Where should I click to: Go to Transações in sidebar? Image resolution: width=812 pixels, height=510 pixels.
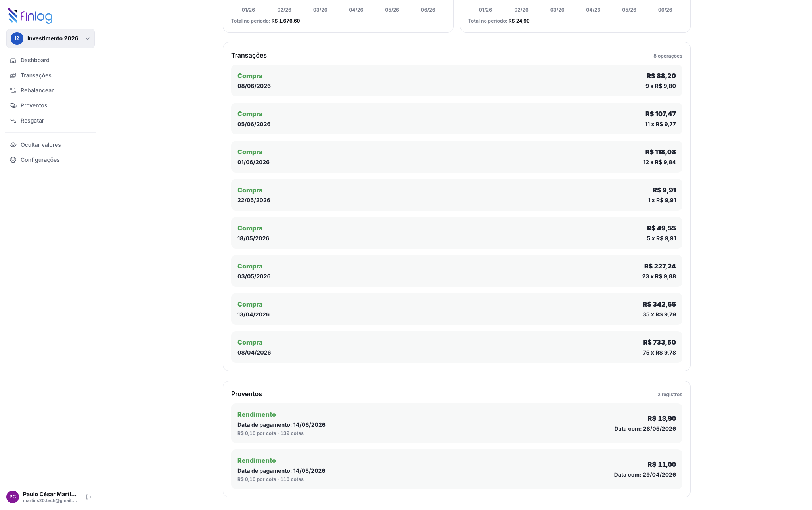coord(50,75)
